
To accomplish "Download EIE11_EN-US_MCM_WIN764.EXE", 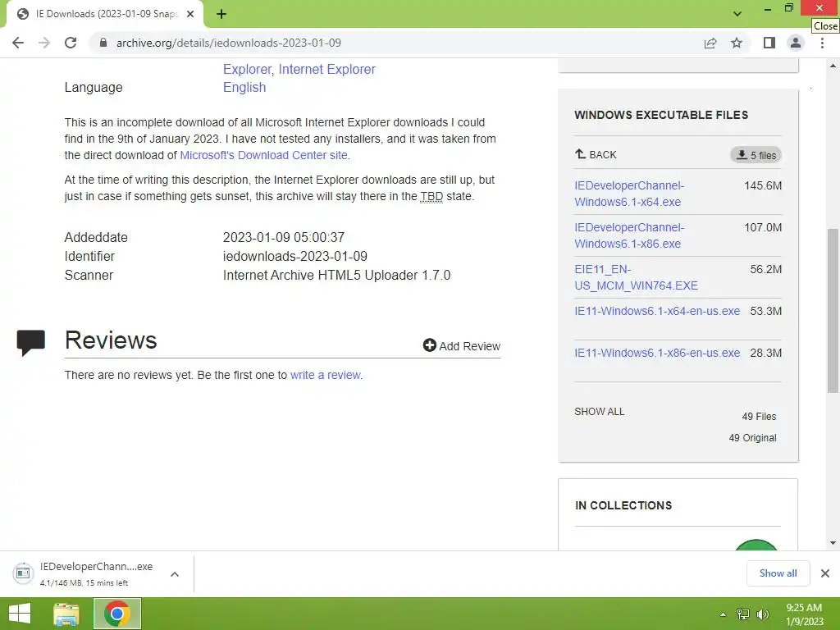I will point(636,277).
